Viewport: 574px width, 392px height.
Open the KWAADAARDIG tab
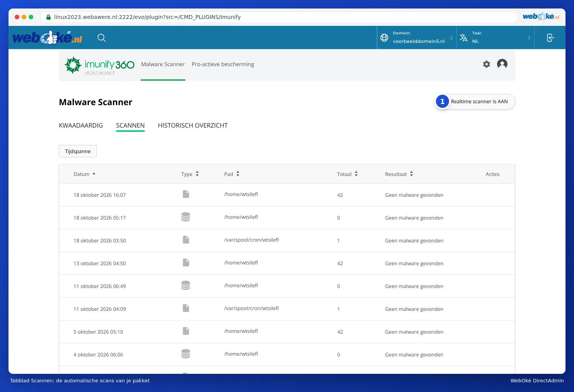click(x=81, y=125)
